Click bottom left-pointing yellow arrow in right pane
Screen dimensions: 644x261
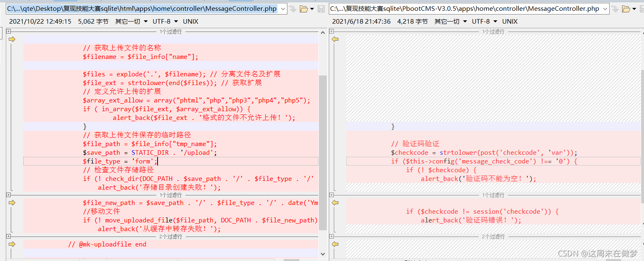[335, 244]
